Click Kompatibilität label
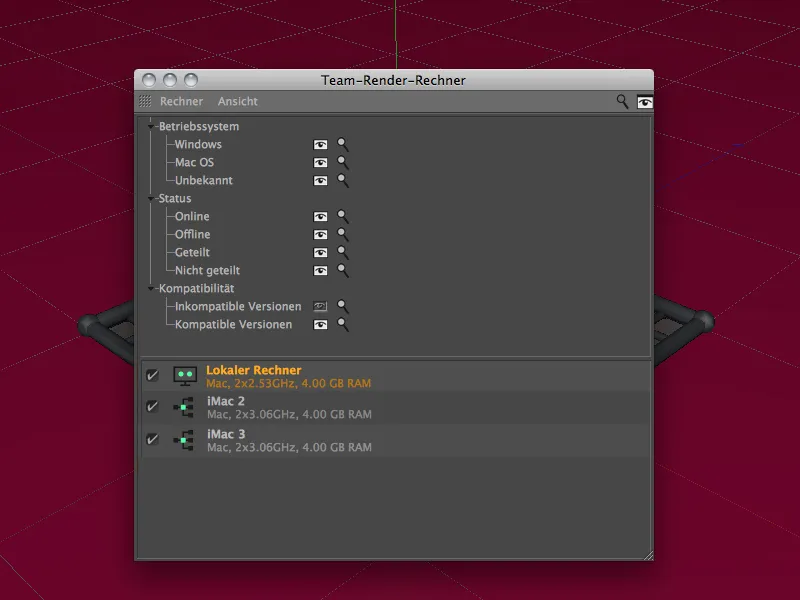Viewport: 800px width, 600px height. click(196, 288)
